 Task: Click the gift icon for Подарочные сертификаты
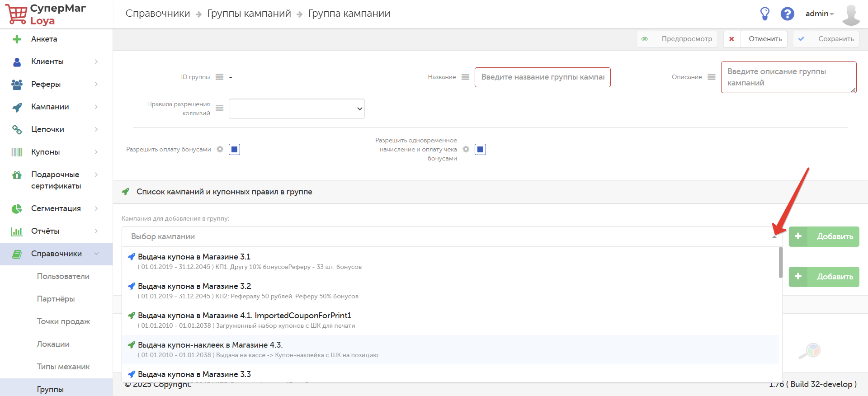(x=17, y=175)
